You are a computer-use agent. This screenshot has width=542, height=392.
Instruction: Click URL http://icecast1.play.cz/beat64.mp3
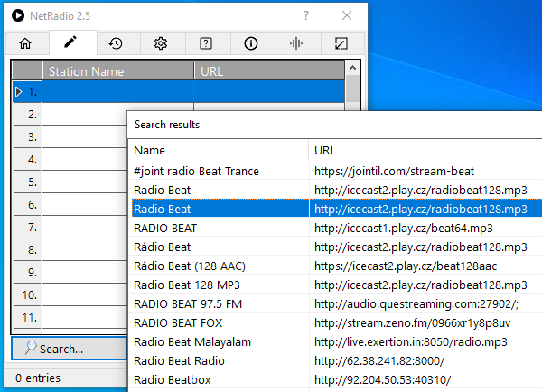tap(404, 229)
